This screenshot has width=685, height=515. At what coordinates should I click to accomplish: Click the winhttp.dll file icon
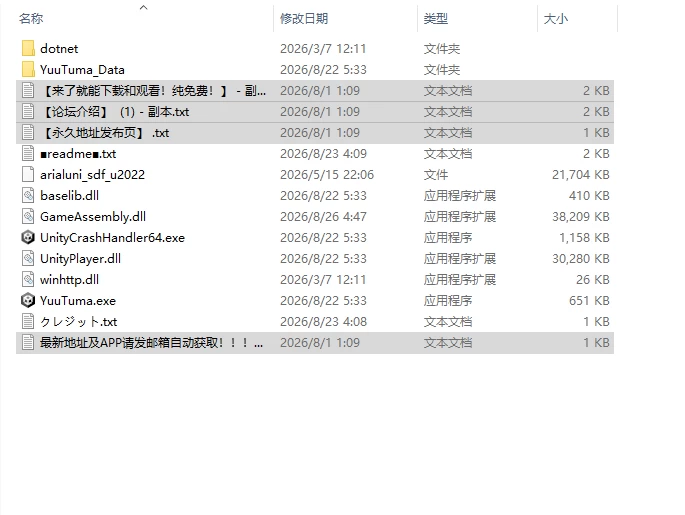[x=28, y=279]
